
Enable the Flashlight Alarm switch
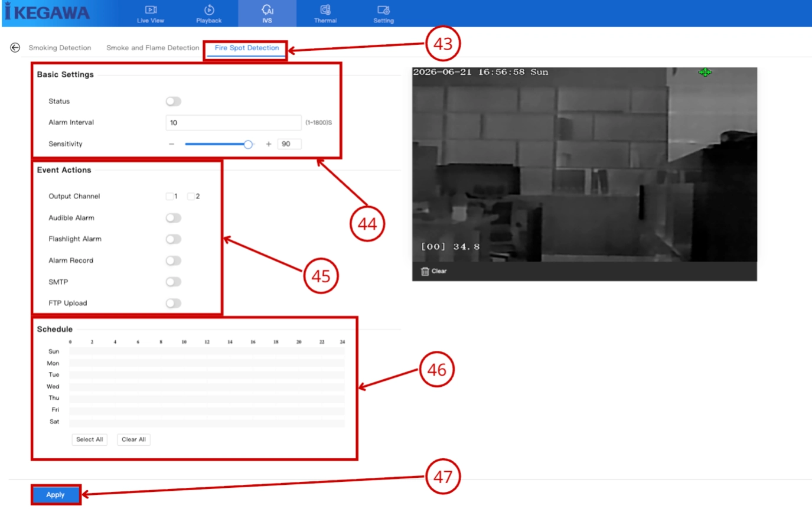point(173,239)
